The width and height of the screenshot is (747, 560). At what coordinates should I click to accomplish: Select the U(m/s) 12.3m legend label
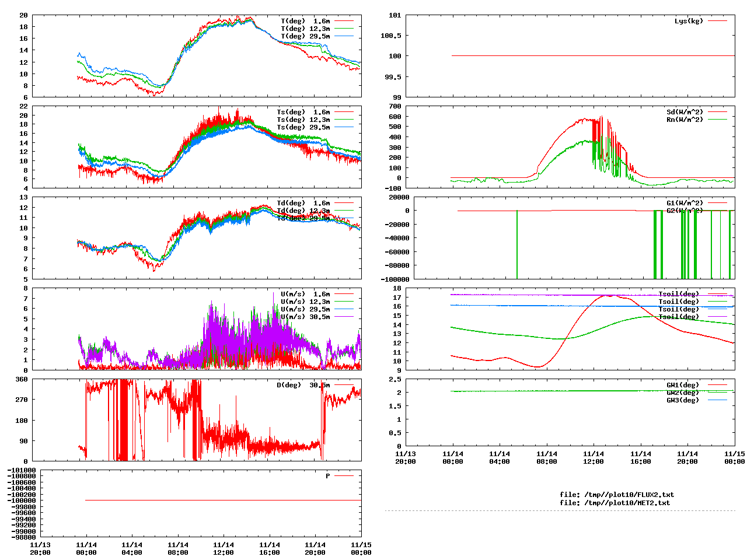tap(305, 302)
